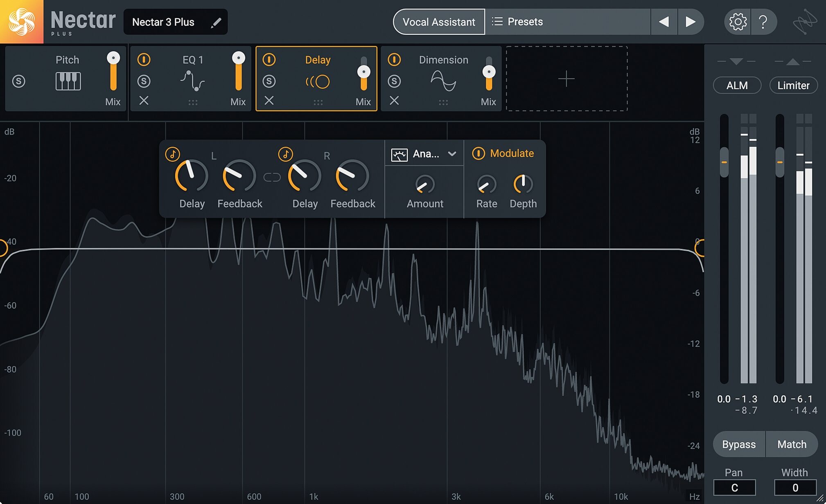
Task: Click the delay type meter icon
Action: point(399,155)
